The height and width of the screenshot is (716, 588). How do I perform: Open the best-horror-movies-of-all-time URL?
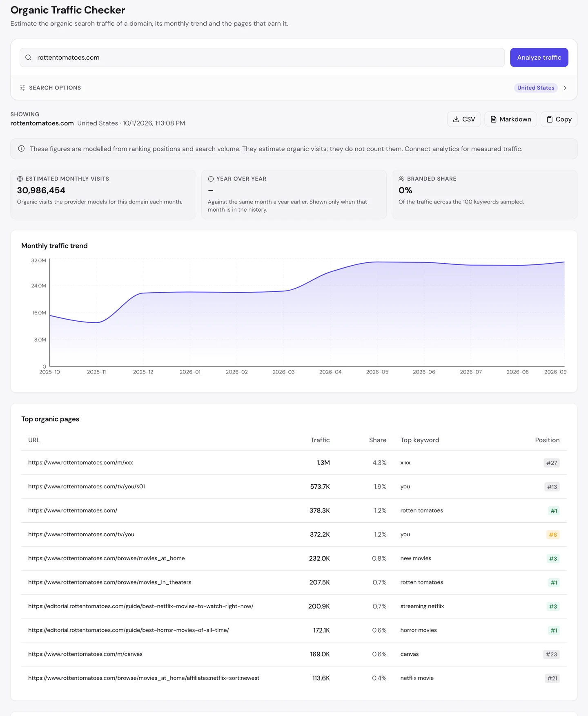tap(129, 630)
